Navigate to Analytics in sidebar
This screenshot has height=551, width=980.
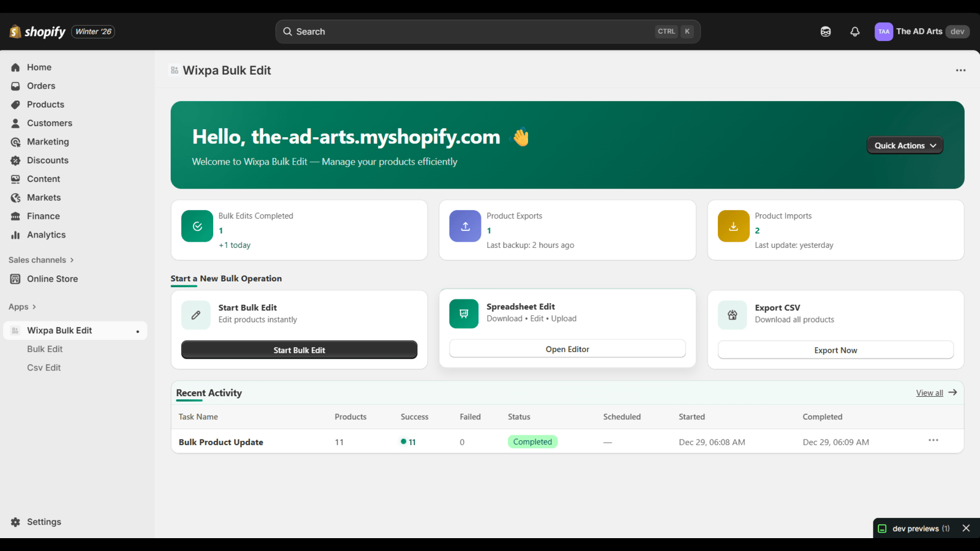pos(46,235)
